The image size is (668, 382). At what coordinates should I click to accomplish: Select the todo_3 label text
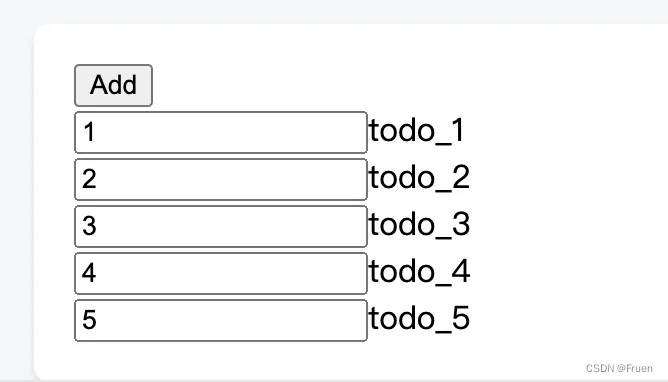click(x=420, y=225)
